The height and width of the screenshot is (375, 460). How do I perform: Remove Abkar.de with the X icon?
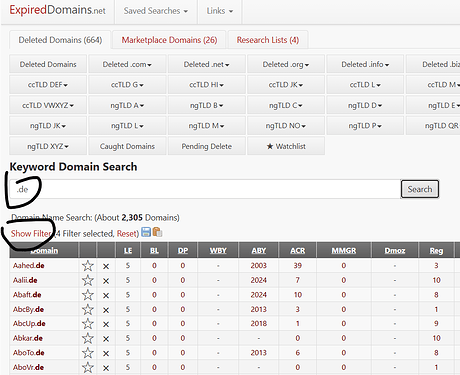[106, 339]
